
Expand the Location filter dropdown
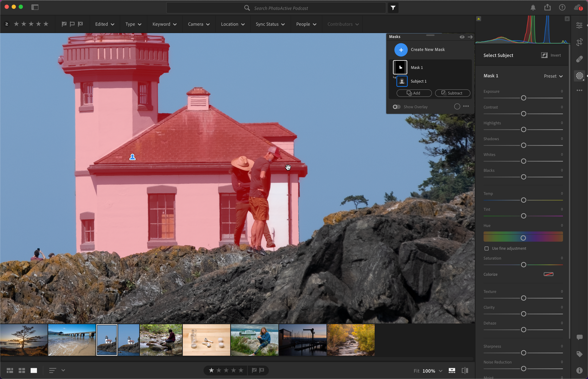(x=233, y=24)
